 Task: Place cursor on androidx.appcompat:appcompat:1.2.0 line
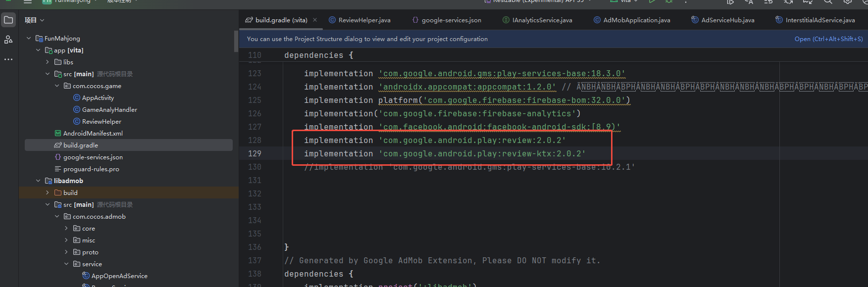coord(430,87)
